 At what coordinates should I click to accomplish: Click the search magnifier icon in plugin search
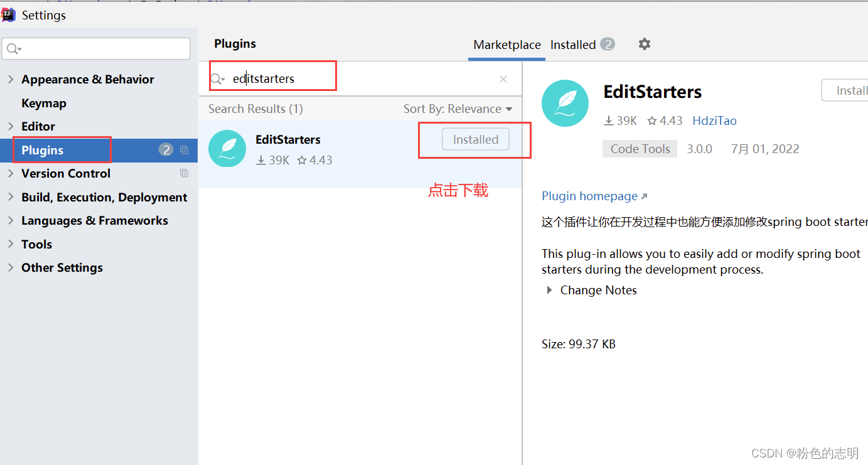(x=217, y=79)
